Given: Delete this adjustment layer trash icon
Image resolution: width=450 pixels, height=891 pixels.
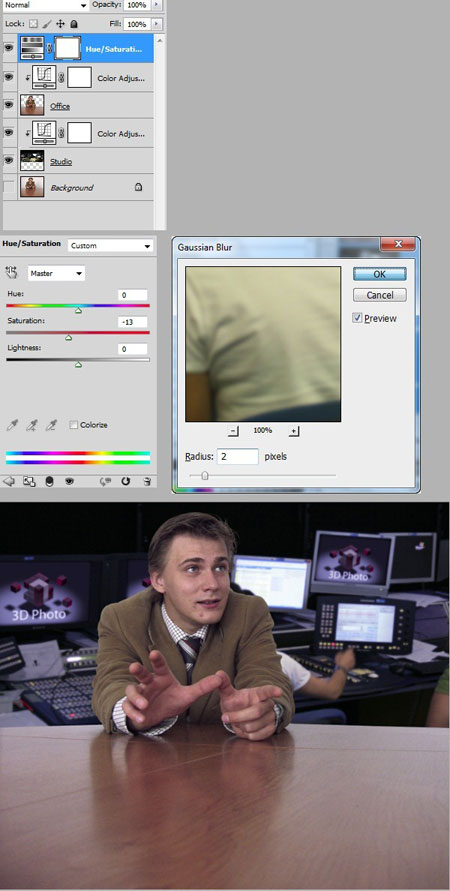Looking at the screenshot, I should 147,481.
